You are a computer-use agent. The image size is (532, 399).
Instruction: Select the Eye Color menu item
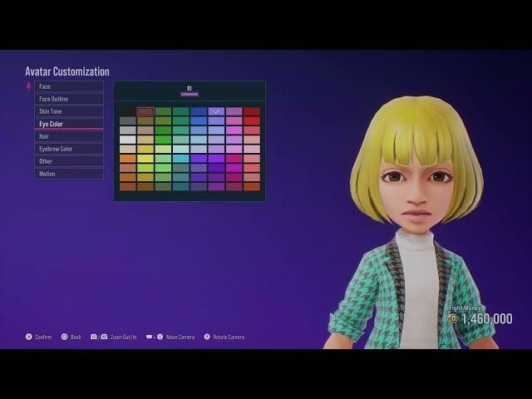pyautogui.click(x=69, y=124)
